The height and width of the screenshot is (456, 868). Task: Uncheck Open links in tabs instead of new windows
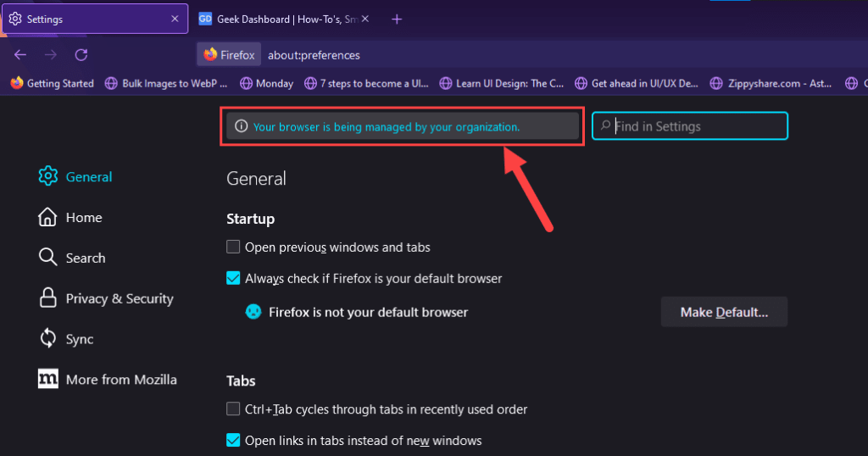[x=233, y=440]
